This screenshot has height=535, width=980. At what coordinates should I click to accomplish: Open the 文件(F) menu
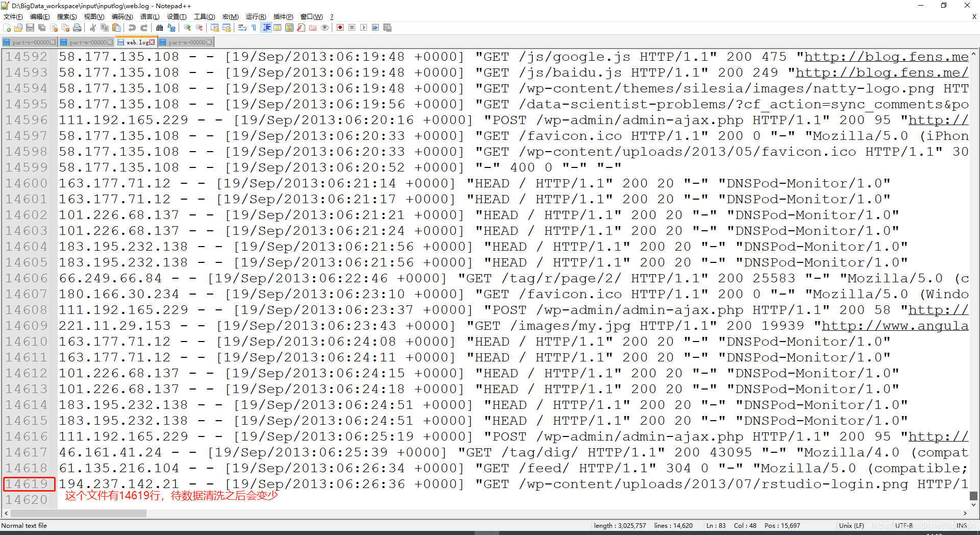click(x=13, y=17)
